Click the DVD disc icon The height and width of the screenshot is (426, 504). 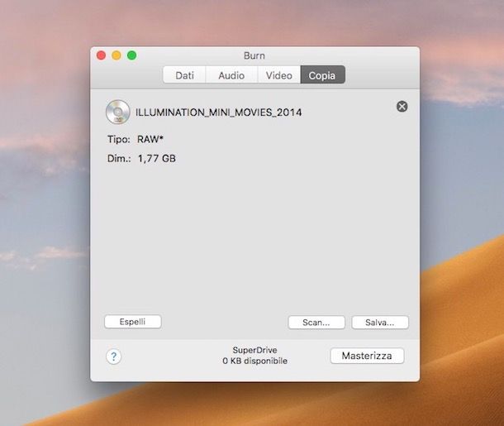[x=118, y=112]
